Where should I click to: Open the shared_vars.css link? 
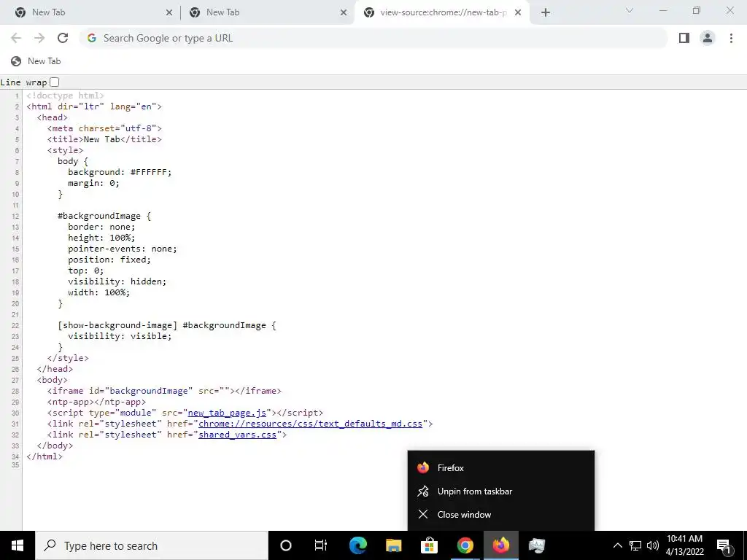[237, 435]
